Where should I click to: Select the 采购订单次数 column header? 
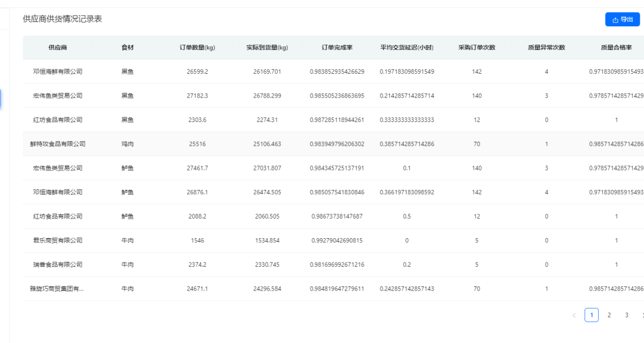[x=476, y=48]
